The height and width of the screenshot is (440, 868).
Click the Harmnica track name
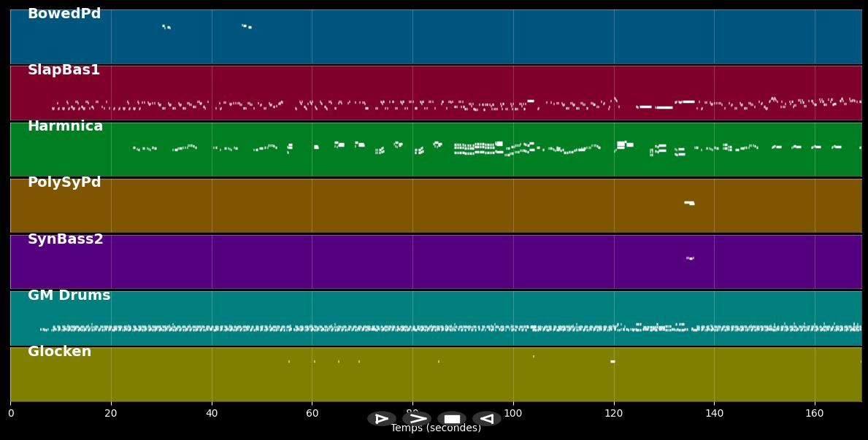pos(65,126)
